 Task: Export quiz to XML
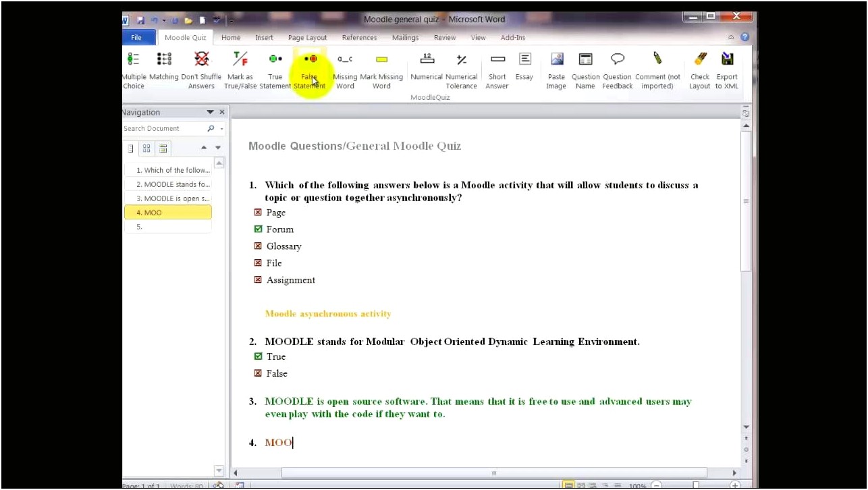tap(727, 70)
